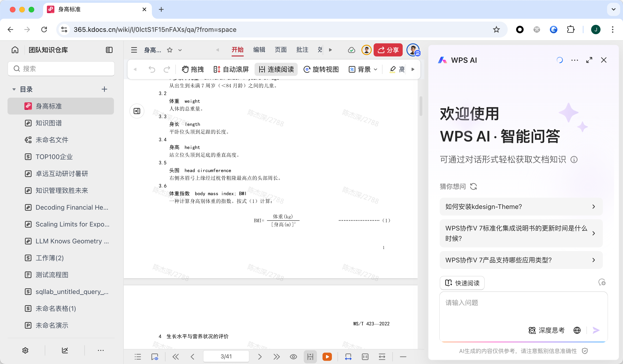Open the dropdown arrow next to document star

click(x=180, y=50)
